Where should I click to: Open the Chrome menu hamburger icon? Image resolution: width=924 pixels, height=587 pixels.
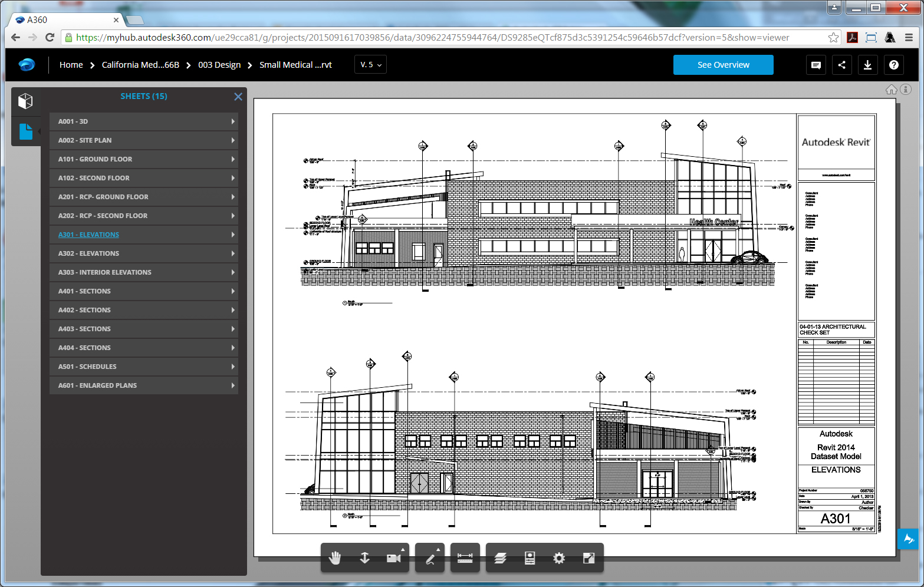point(909,38)
